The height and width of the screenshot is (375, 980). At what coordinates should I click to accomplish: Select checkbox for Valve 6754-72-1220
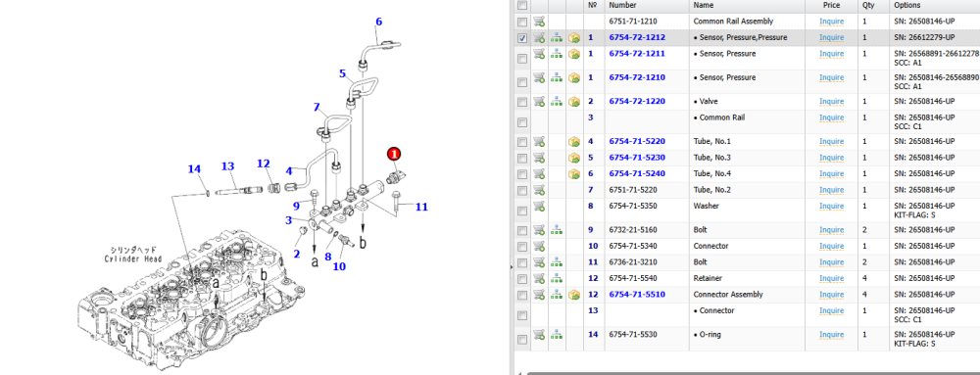click(522, 102)
